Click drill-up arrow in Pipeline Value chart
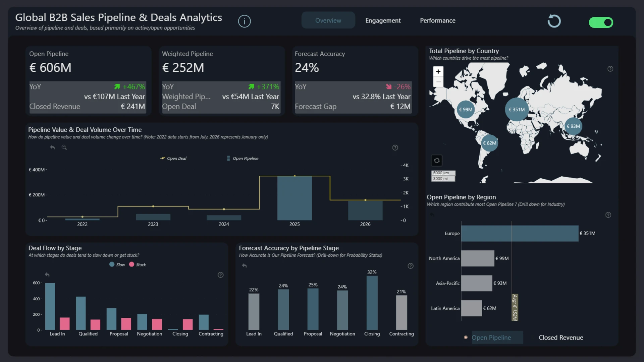This screenshot has height=362, width=644. tap(52, 147)
